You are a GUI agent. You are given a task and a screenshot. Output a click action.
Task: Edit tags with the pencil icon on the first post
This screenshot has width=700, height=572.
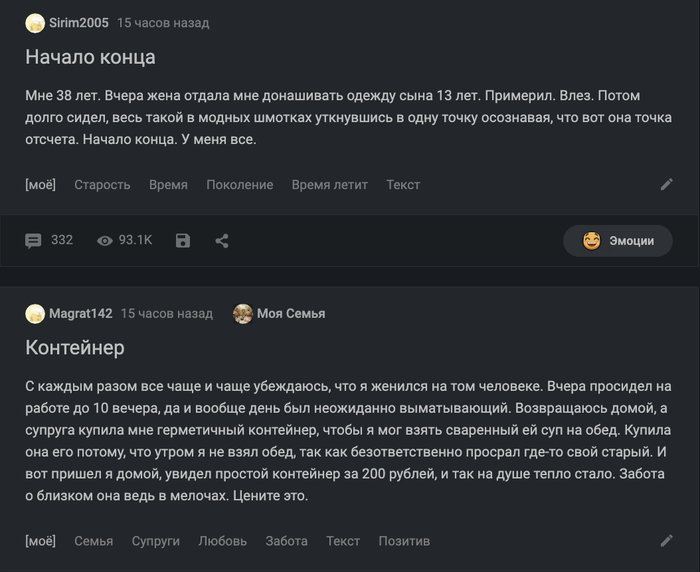667,184
